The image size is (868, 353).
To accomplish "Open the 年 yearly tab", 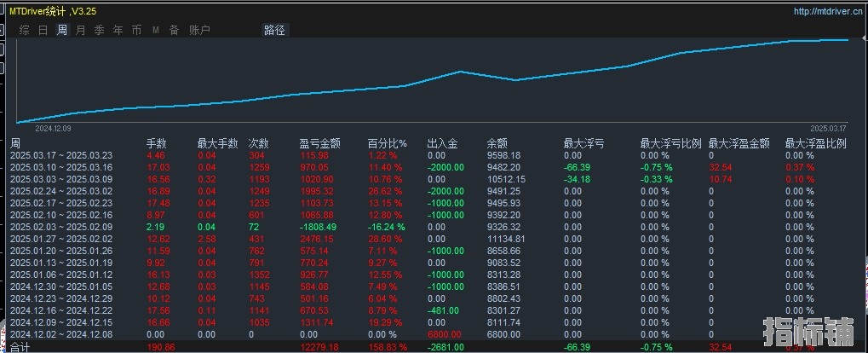I will pyautogui.click(x=118, y=30).
